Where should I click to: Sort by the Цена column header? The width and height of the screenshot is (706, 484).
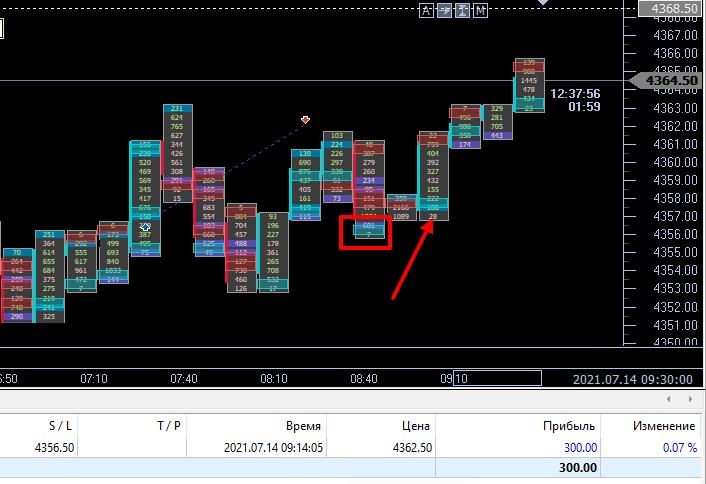pos(416,426)
